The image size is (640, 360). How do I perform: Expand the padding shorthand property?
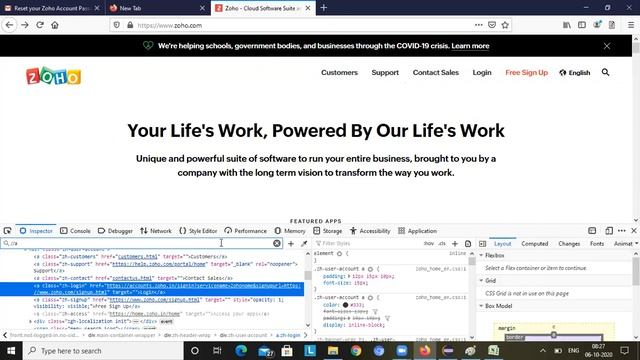(349, 276)
